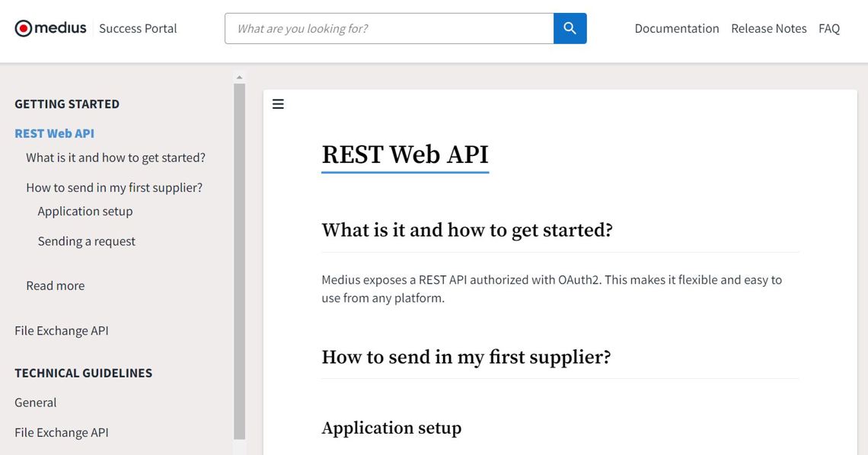The image size is (868, 455).
Task: Open 'What is it and how to get started?' sidebar link
Action: click(116, 157)
